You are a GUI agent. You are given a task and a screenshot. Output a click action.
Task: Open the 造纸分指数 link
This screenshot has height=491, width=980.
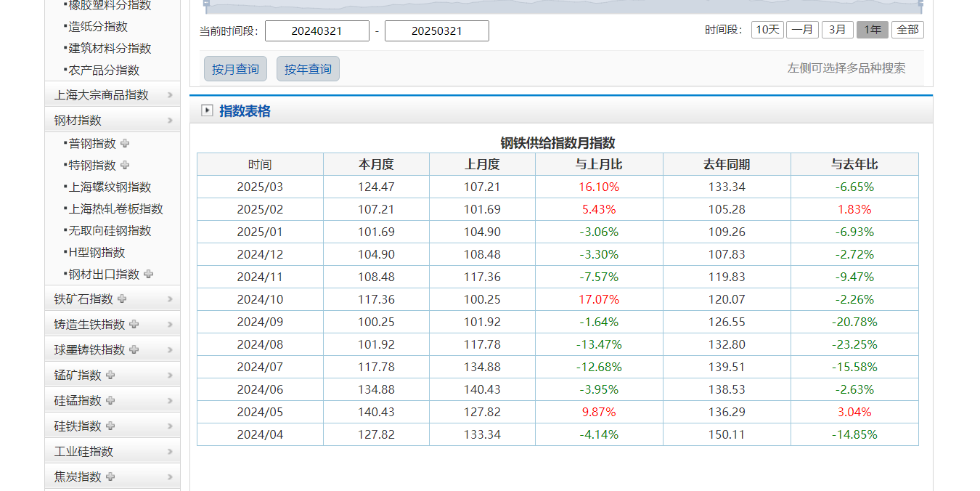coord(98,26)
